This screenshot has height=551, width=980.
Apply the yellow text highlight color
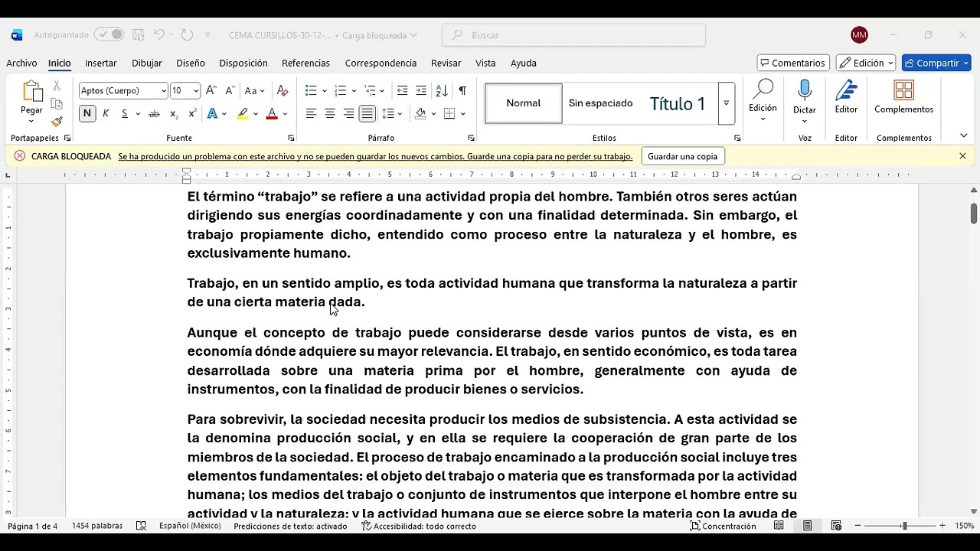click(243, 113)
